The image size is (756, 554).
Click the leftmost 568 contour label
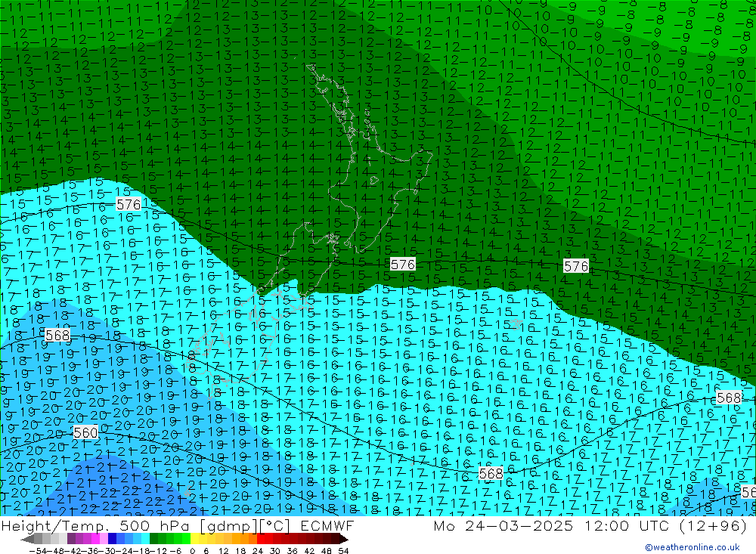57,335
